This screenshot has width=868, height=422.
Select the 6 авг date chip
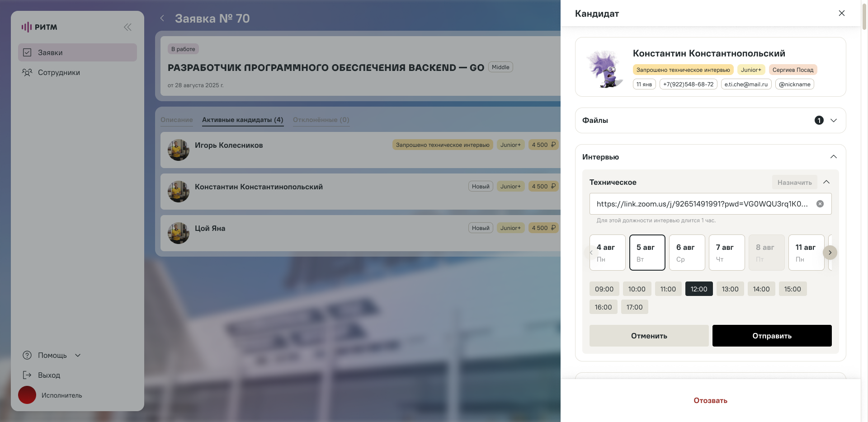pyautogui.click(x=687, y=253)
